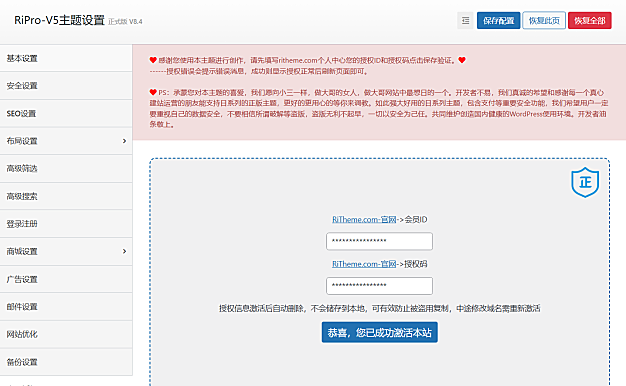
Task: Click the 恭喜，您已成功激活本站 button
Action: [380, 333]
